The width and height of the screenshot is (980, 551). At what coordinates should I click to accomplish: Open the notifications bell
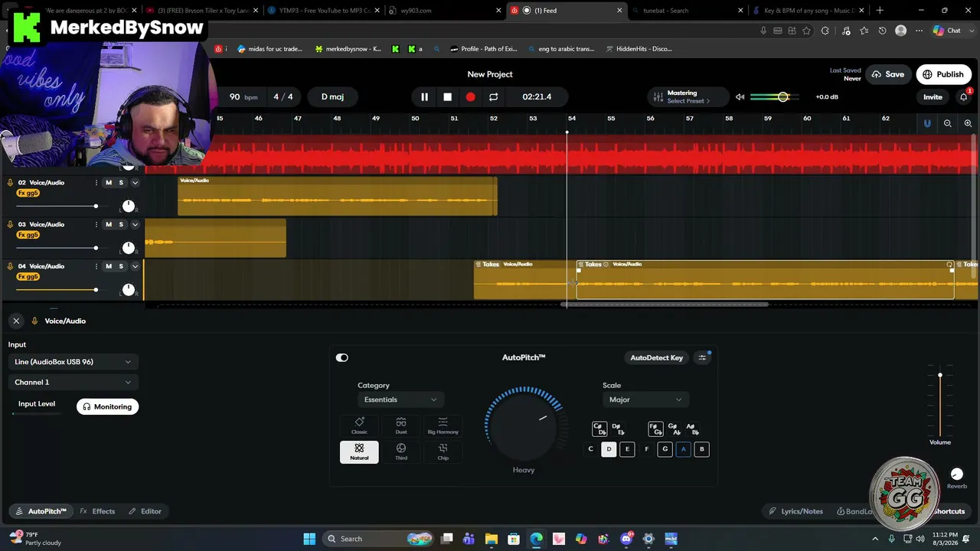(x=964, y=97)
